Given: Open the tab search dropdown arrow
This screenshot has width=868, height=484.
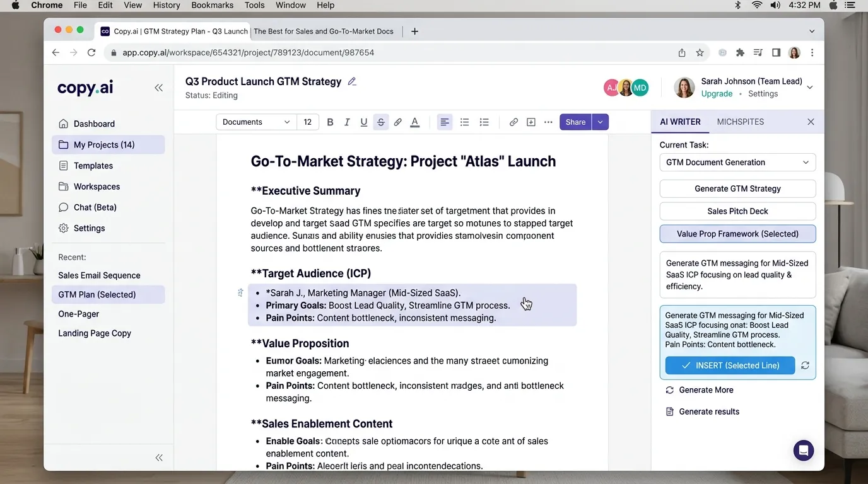Looking at the screenshot, I should 812,31.
